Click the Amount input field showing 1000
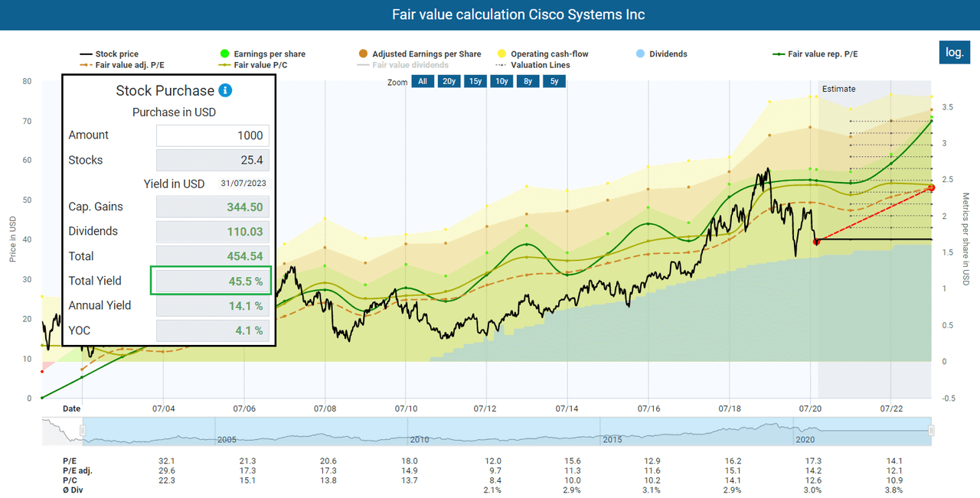The width and height of the screenshot is (980, 498). (x=213, y=135)
